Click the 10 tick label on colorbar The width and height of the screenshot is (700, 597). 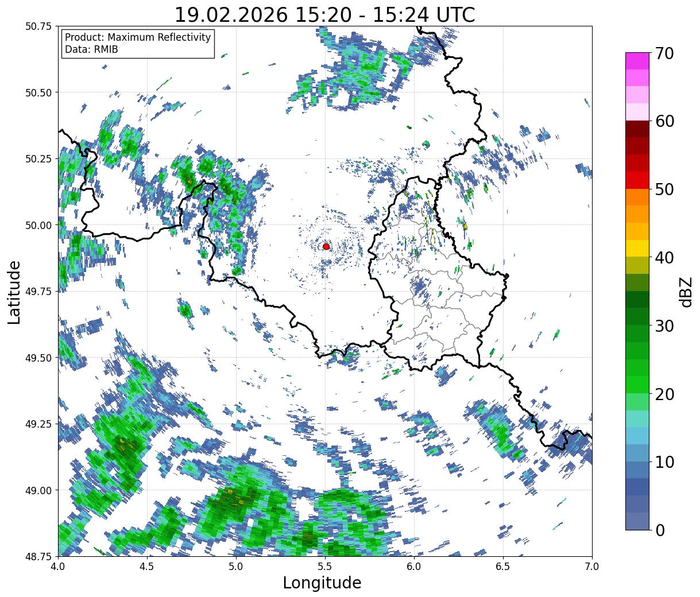click(x=664, y=462)
